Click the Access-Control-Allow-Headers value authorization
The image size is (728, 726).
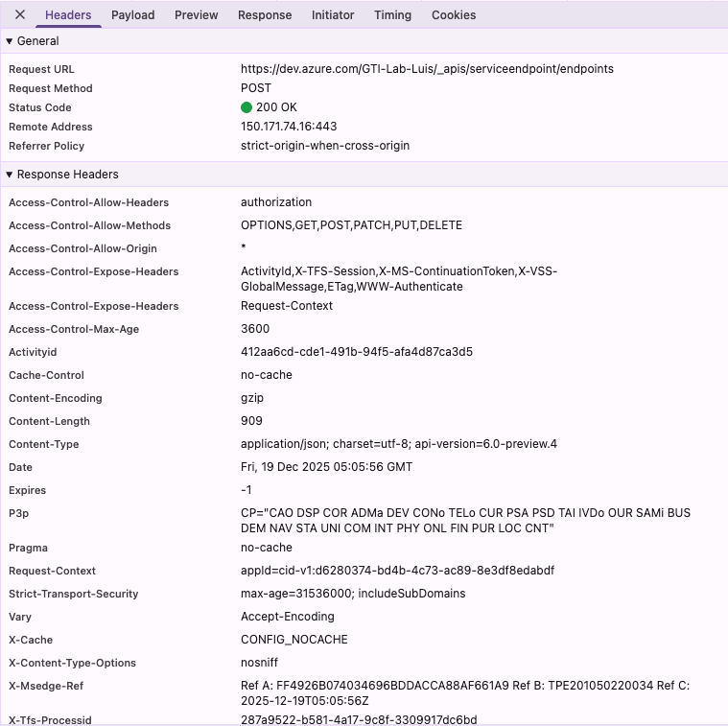point(276,202)
